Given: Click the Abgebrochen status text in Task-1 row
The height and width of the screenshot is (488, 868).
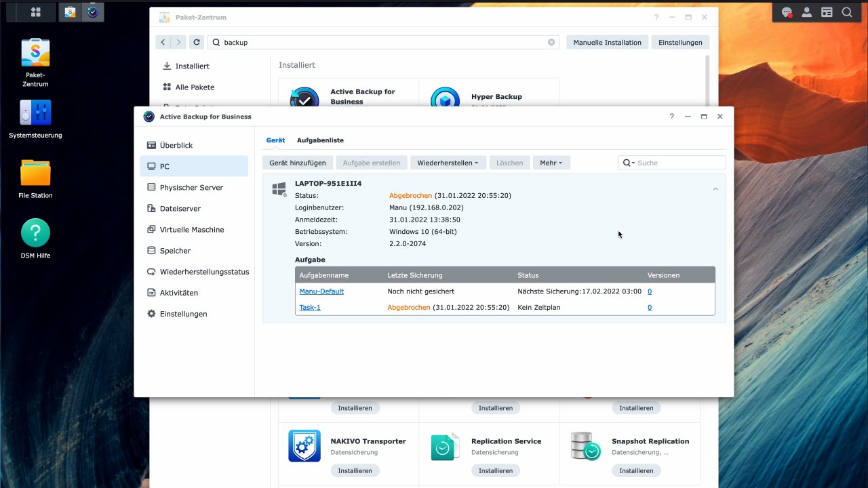Looking at the screenshot, I should coord(409,308).
